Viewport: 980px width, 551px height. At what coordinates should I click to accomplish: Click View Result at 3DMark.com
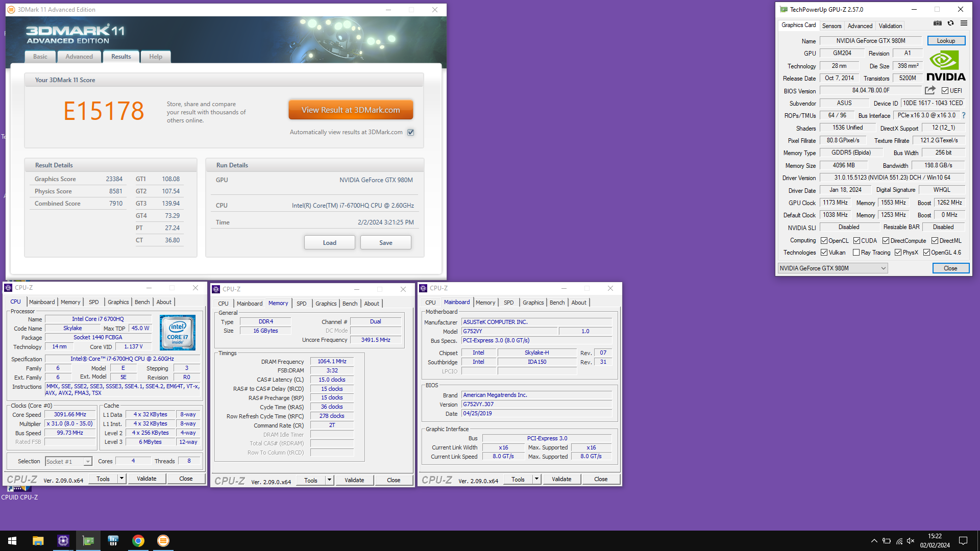pos(351,110)
